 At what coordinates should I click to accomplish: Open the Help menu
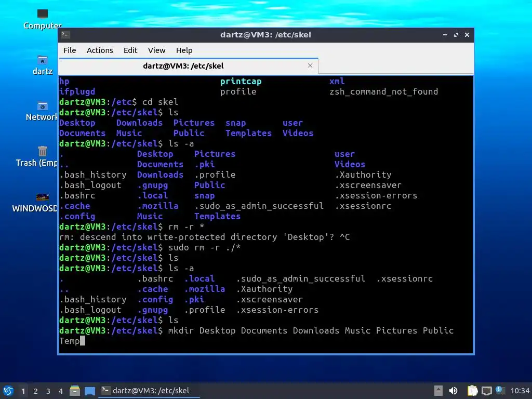pyautogui.click(x=184, y=50)
